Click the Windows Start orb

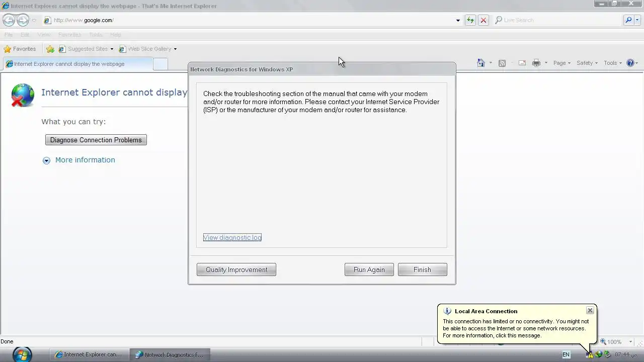22,354
